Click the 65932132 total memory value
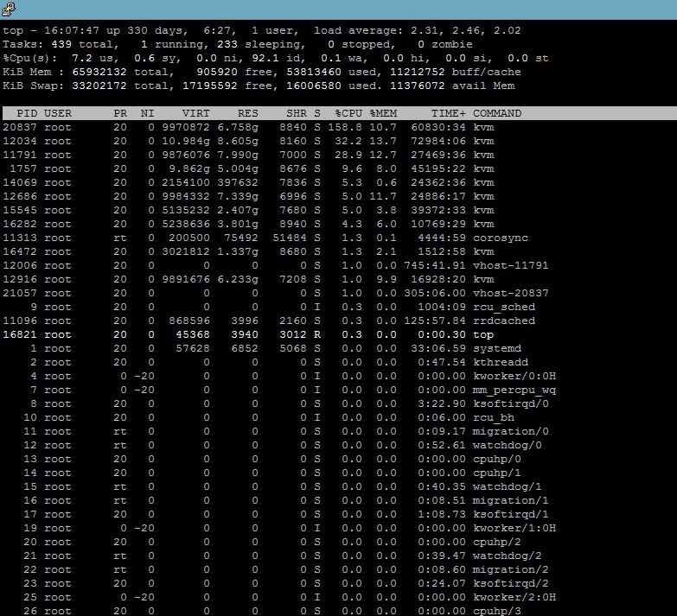The image size is (677, 616). (99, 72)
